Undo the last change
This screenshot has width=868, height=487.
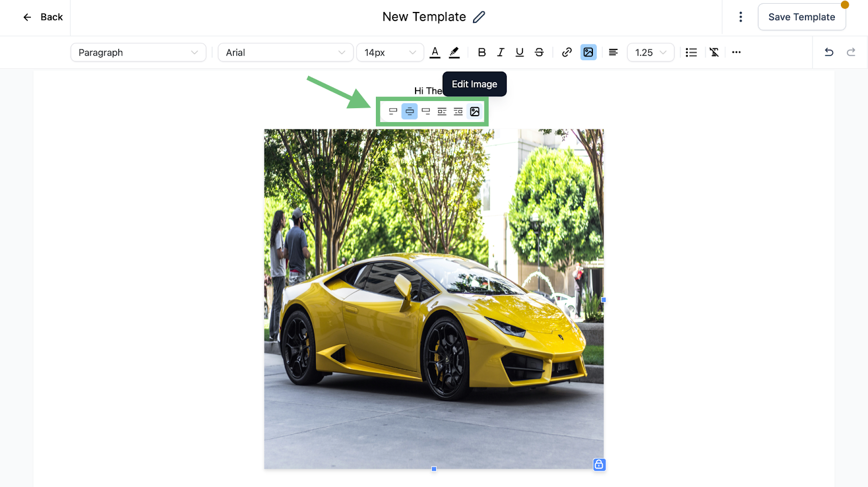click(x=829, y=53)
